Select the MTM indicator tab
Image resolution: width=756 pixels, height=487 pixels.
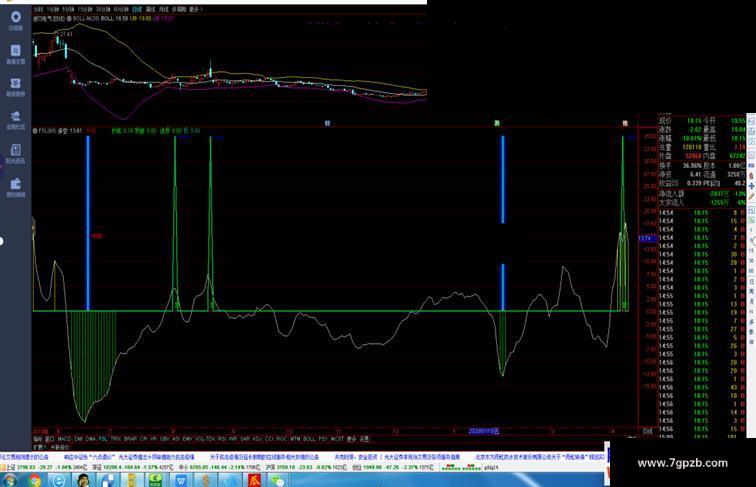pyautogui.click(x=295, y=439)
